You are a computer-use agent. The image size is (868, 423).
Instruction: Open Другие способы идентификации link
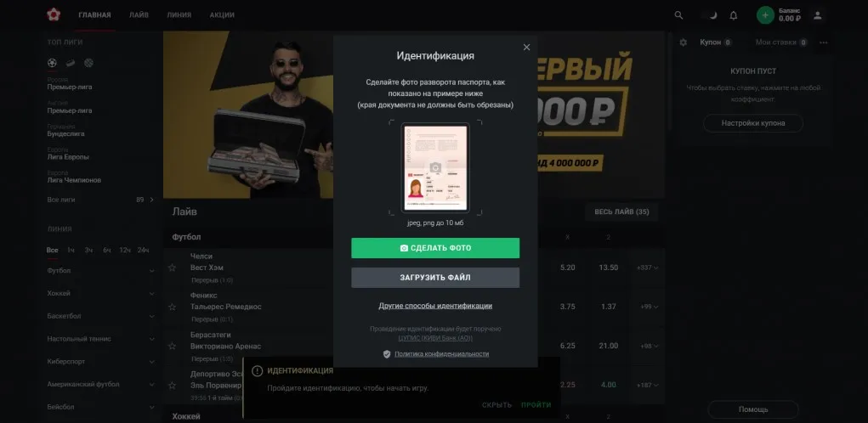[435, 306]
